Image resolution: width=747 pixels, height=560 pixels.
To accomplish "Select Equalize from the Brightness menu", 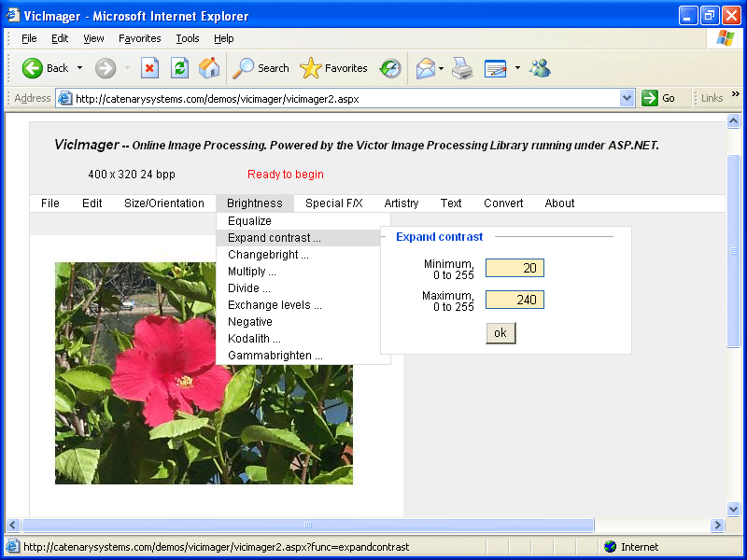I will click(248, 220).
